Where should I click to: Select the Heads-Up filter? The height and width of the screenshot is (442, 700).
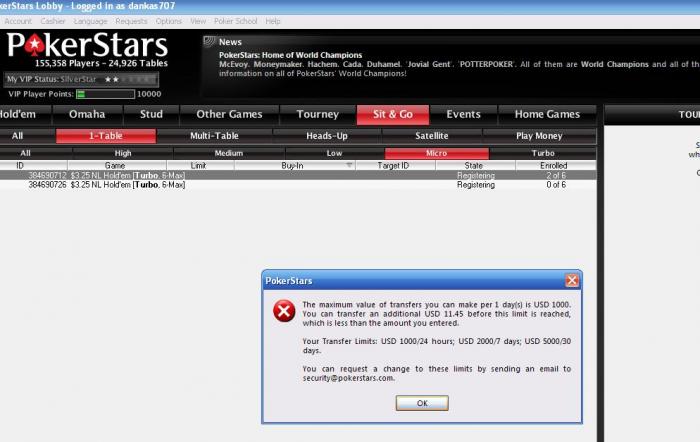(327, 136)
